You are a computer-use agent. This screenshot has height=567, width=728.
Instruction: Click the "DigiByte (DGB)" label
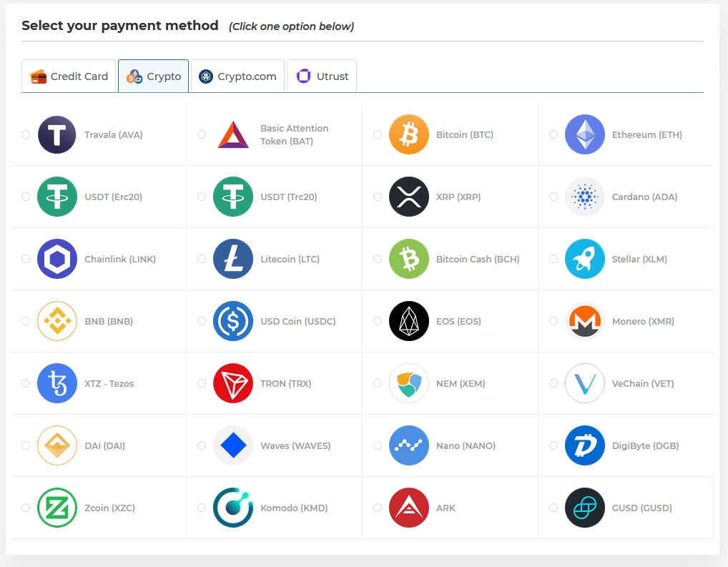pos(645,445)
